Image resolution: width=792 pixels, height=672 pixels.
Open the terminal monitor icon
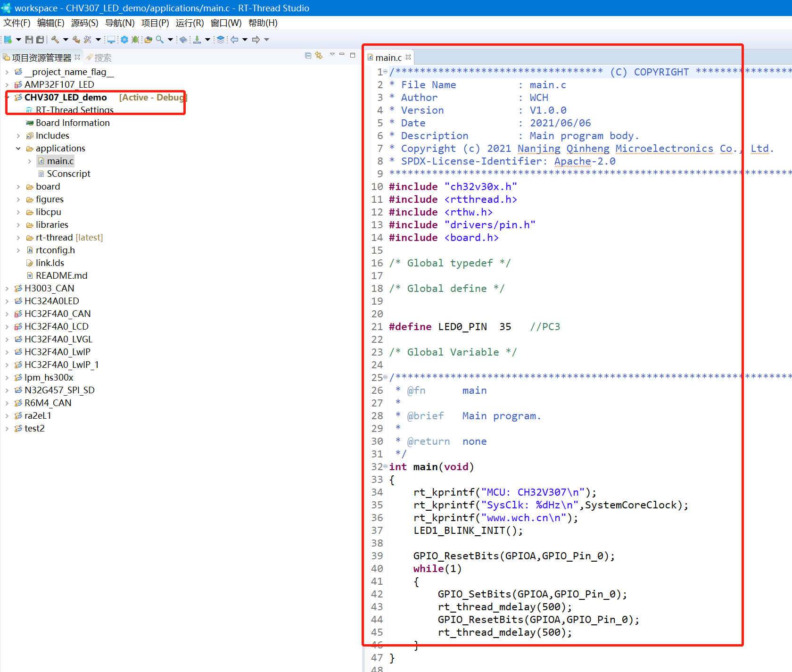[x=111, y=40]
